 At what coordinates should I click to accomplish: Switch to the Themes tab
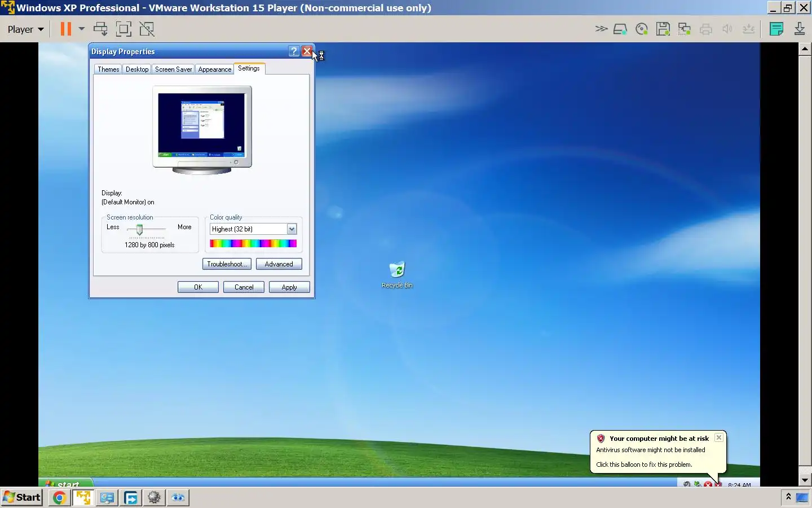108,69
